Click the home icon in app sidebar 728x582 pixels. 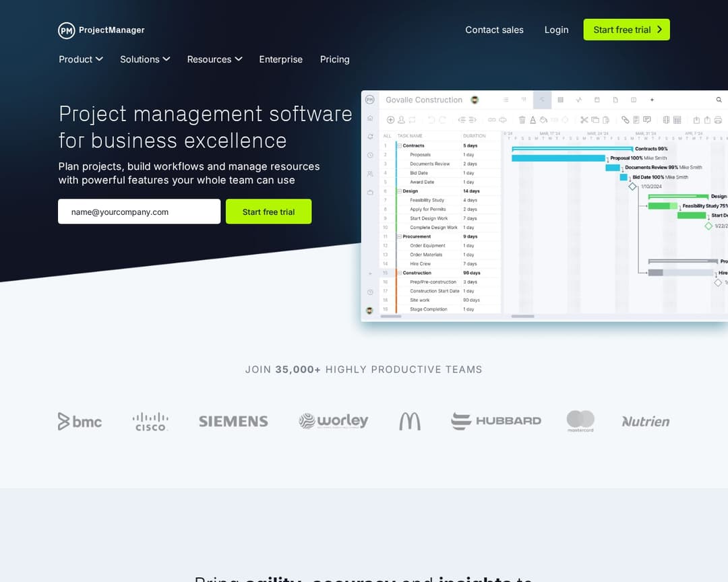pos(370,119)
